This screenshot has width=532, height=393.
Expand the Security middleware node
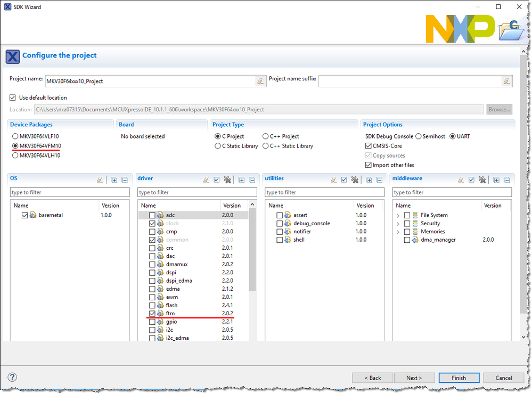(398, 224)
